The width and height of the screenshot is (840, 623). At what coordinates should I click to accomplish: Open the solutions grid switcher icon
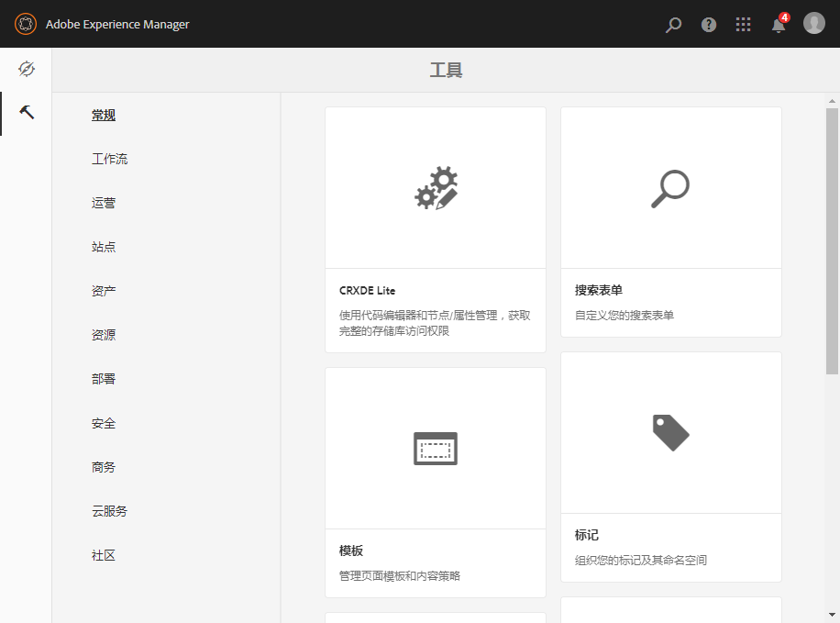[x=743, y=25]
